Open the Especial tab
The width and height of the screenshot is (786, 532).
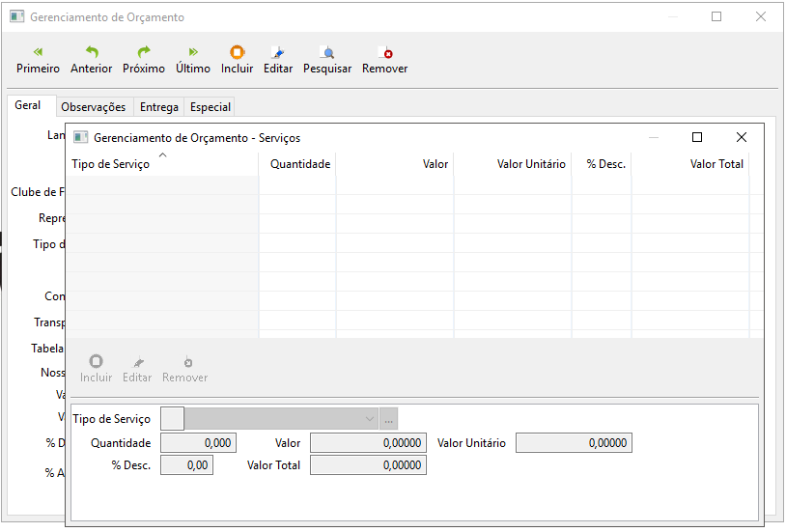pyautogui.click(x=211, y=107)
